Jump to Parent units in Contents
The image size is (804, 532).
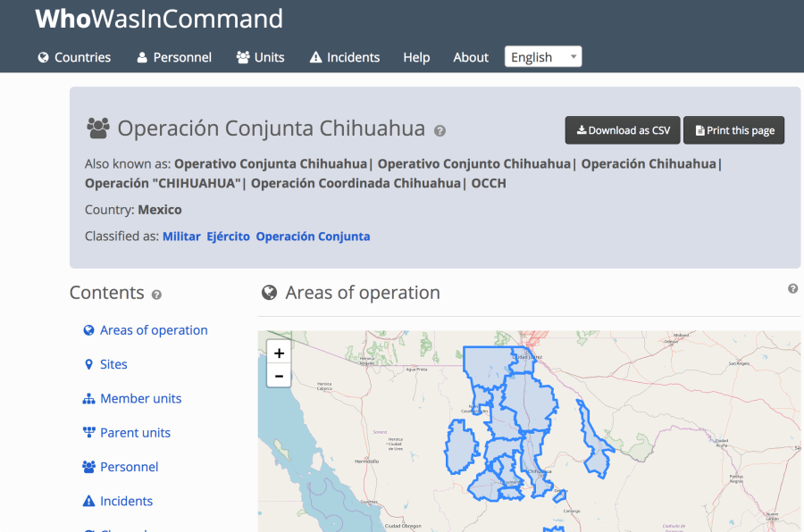[x=135, y=433]
